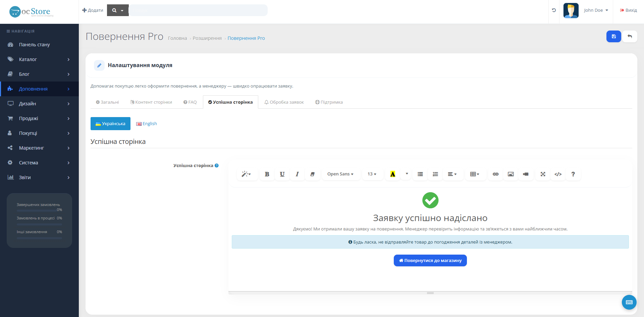Open the John Doe user menu
This screenshot has height=317, width=644.
pyautogui.click(x=596, y=10)
